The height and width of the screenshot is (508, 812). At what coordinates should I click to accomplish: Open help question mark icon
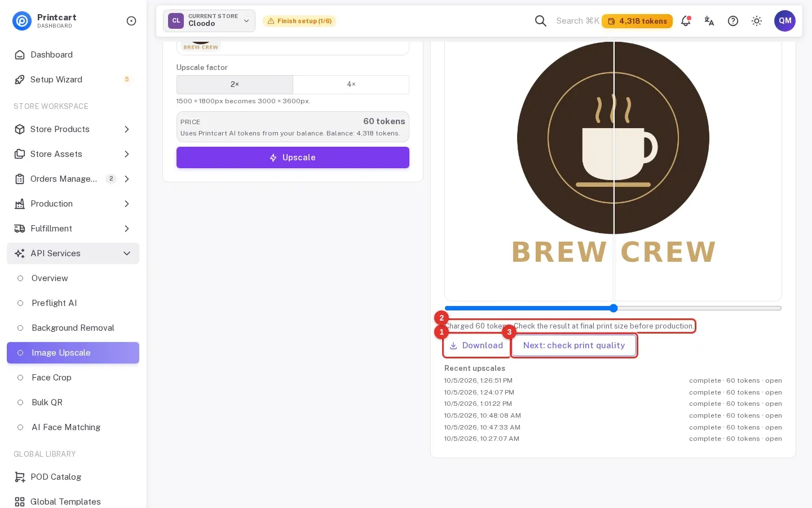(733, 21)
